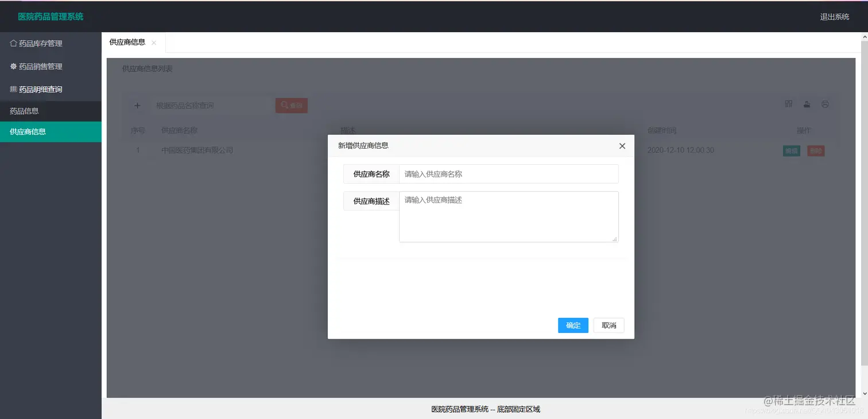The image size is (868, 419).
Task: Click the 序号 column header
Action: point(138,130)
